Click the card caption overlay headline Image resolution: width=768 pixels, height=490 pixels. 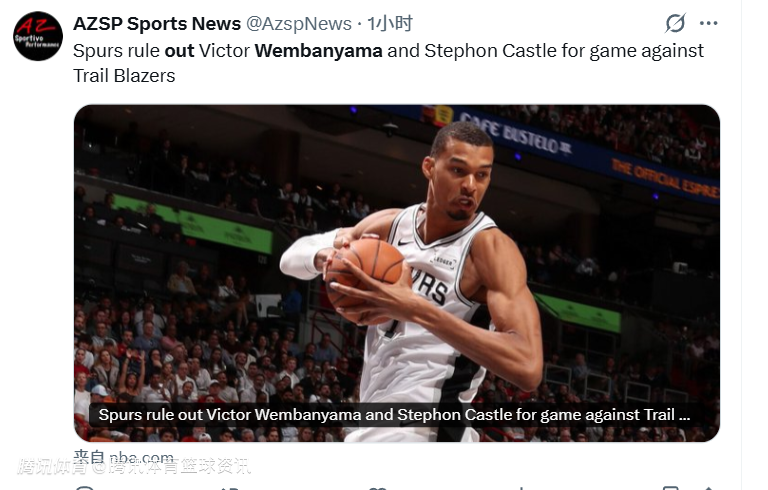point(394,415)
